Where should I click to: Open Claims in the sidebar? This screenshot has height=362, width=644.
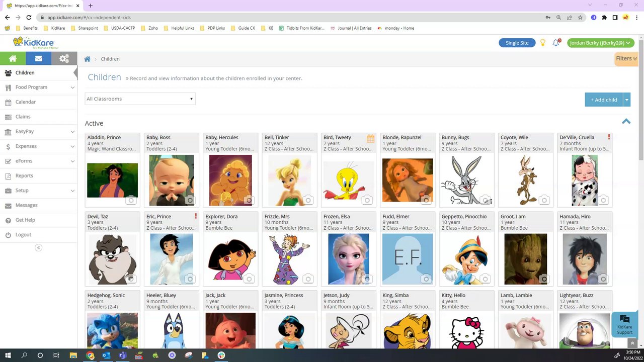(x=38, y=117)
